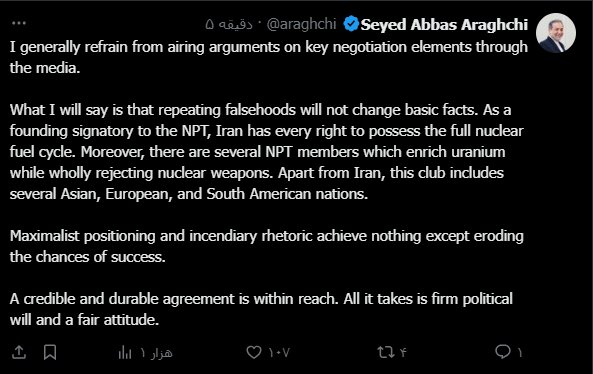
Task: Share the post via upload arrow icon
Action: (x=19, y=352)
